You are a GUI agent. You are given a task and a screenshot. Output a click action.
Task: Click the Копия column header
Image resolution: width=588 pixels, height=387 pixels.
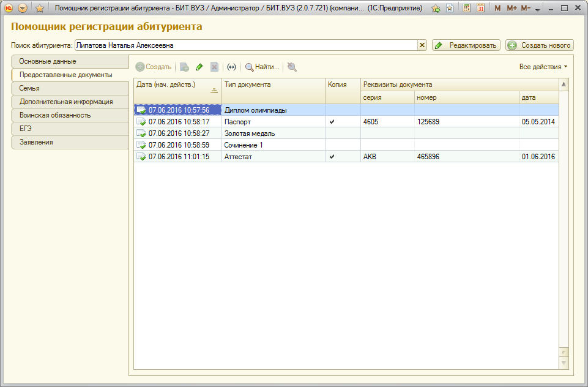tap(343, 91)
